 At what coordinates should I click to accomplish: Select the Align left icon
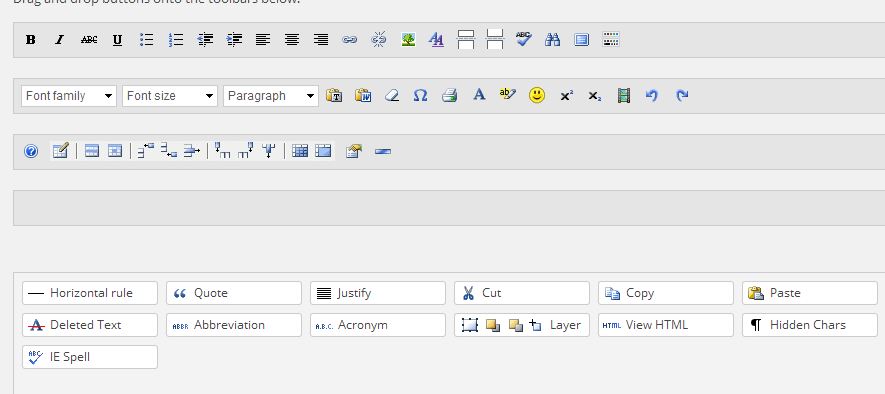(x=263, y=40)
